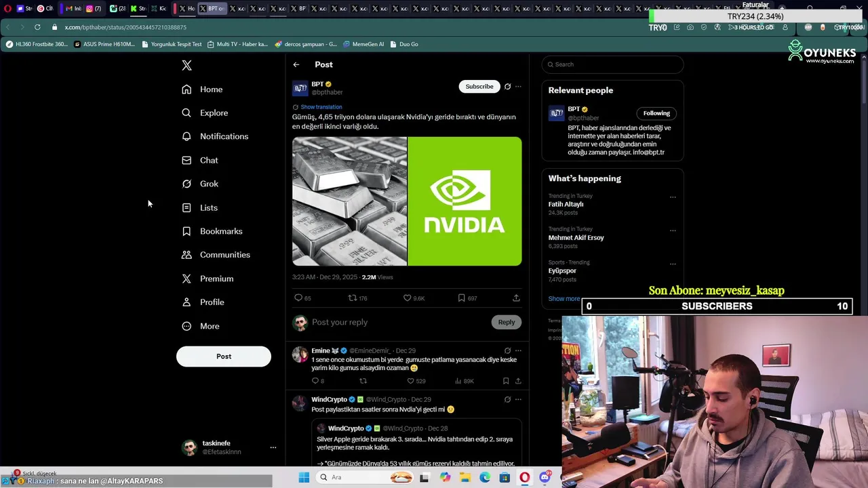868x488 pixels.
Task: View analytics on Emine's reply (89K)
Action: pyautogui.click(x=465, y=382)
